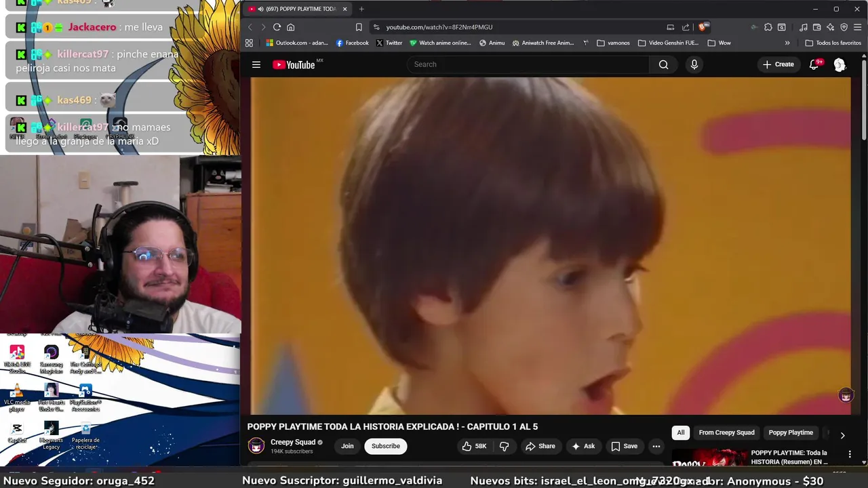Open the CapCut desktop shortcut
The height and width of the screenshot is (488, 868).
[x=17, y=432]
